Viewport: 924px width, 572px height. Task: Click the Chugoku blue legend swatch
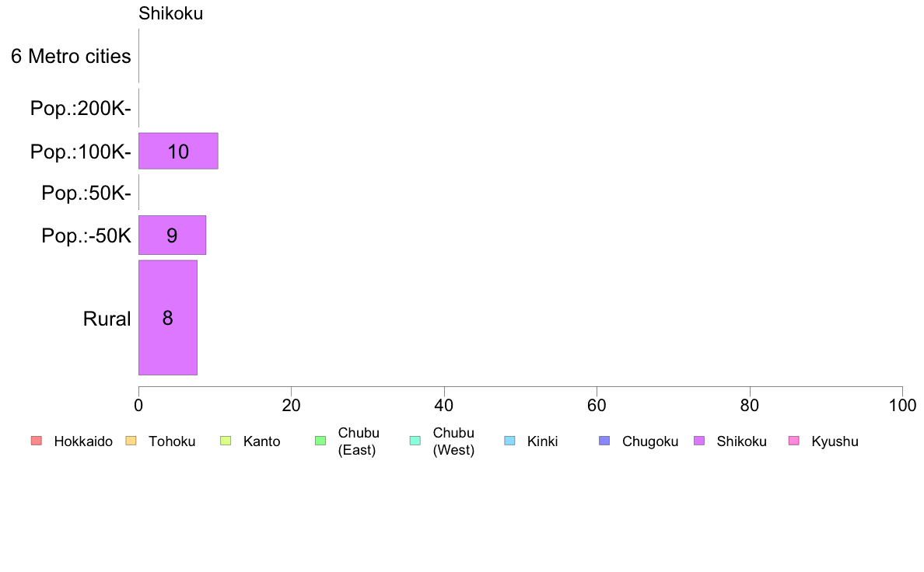point(604,441)
